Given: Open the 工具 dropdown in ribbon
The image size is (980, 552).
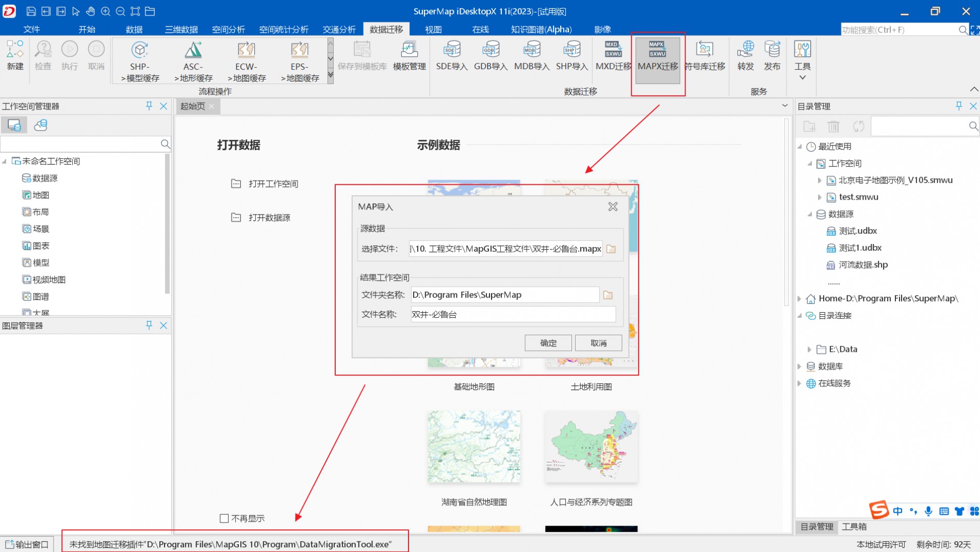Looking at the screenshot, I should pyautogui.click(x=802, y=60).
